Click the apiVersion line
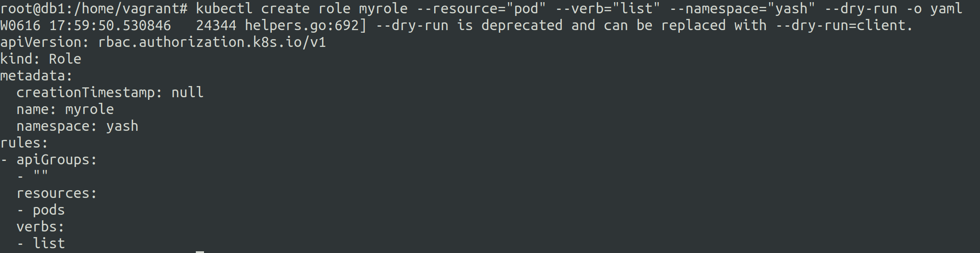Screen dimensions: 980x253 pos(163,42)
